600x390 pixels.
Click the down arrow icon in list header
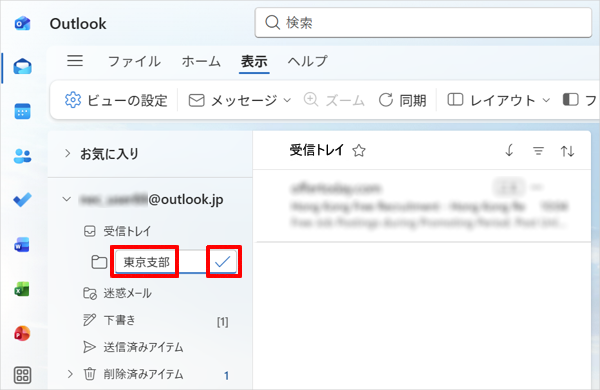(509, 150)
